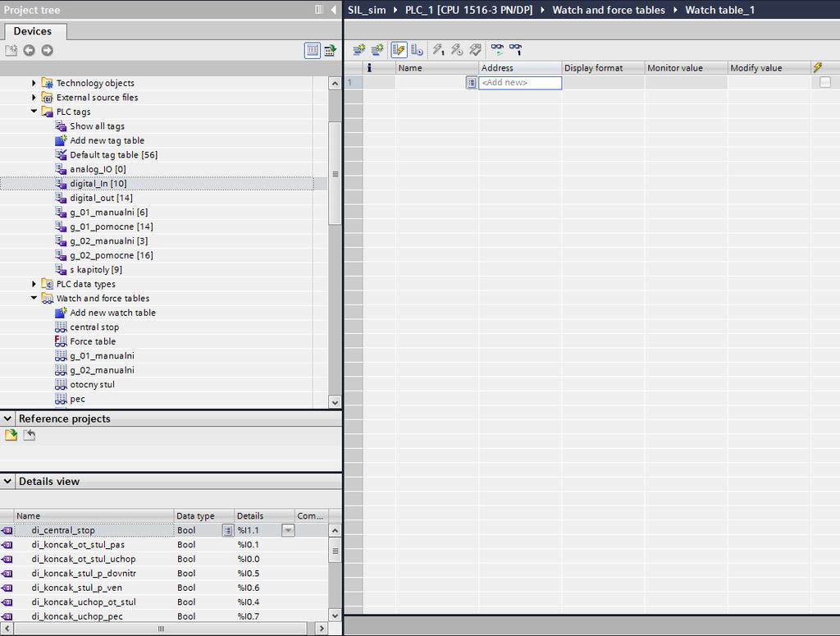Click the Add row toolbar icon
Screen dimensions: 840x636
click(377, 50)
